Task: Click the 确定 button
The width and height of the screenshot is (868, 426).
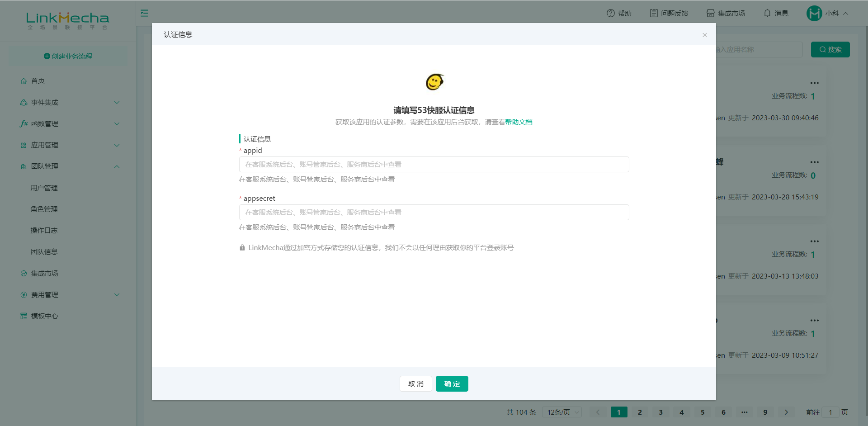Action: tap(452, 383)
